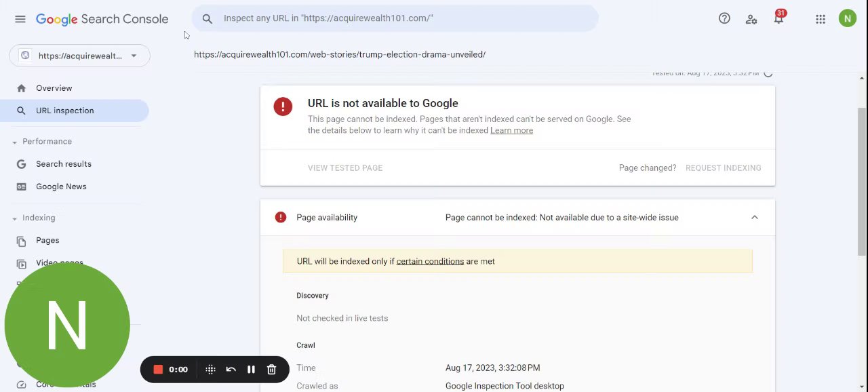Open the certain conditions link
Viewport: 868px width, 392px height.
(x=430, y=261)
